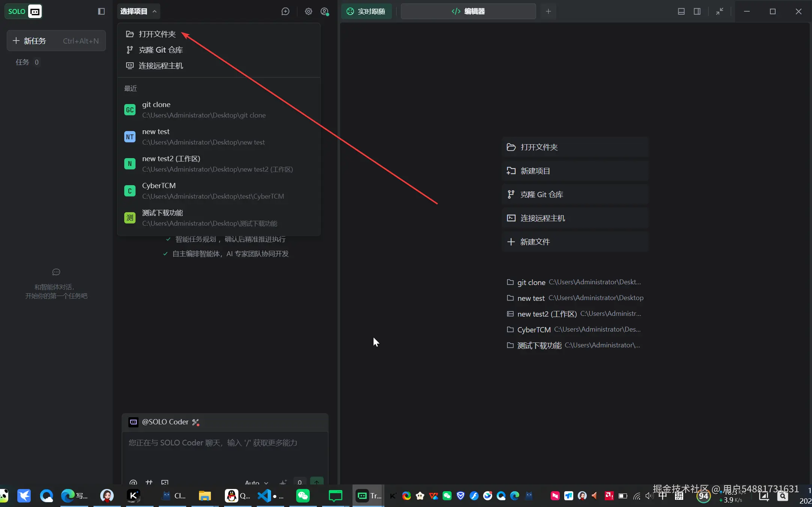Toggle the left sidebar panel icon
The image size is (812, 507).
coord(101,11)
